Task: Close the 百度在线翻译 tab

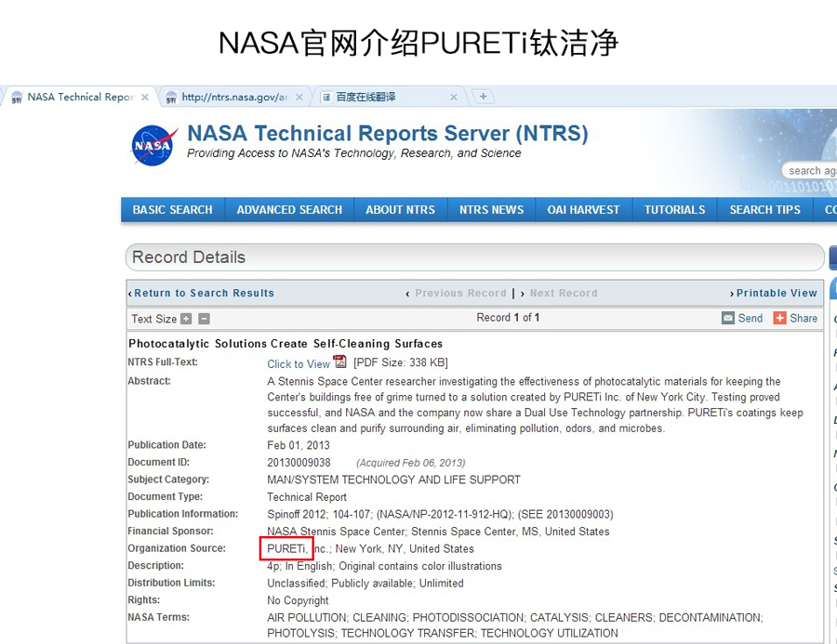Action: coord(454,97)
